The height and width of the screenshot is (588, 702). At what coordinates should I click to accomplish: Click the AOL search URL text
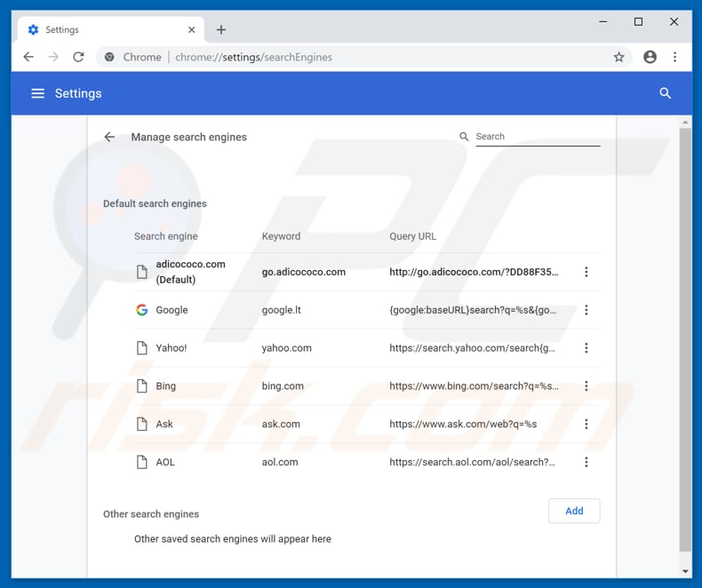[473, 462]
